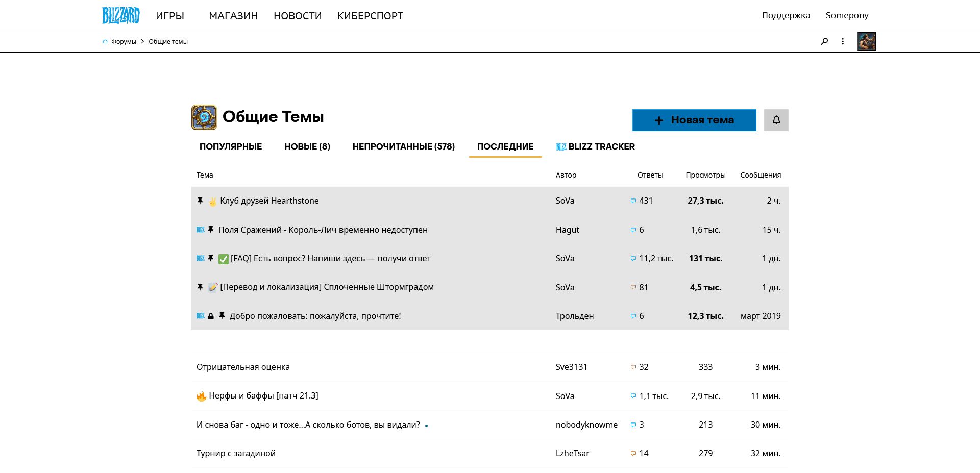Image resolution: width=980 pixels, height=473 pixels.
Task: Click reply bubble icon next to 14
Action: 633,453
